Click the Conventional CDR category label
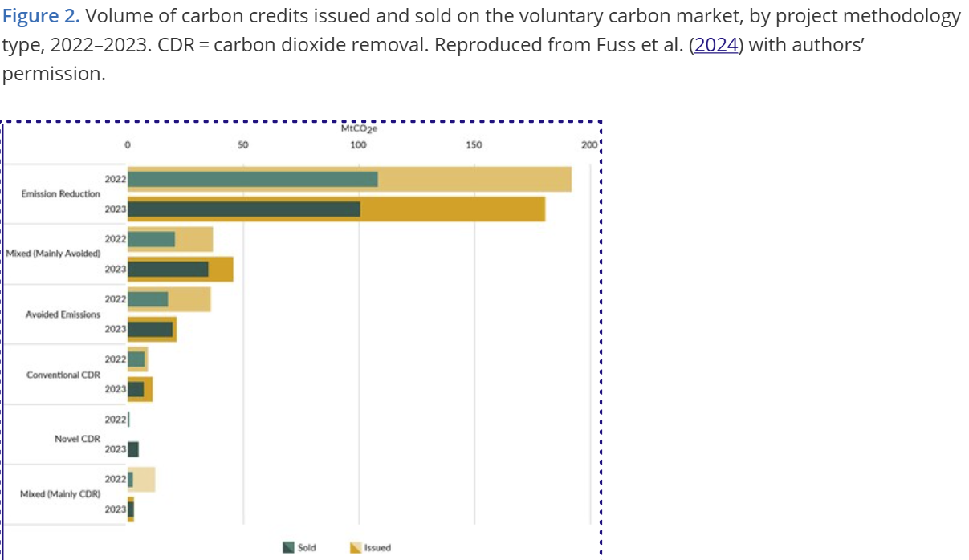Image resolution: width=969 pixels, height=560 pixels. pos(63,374)
